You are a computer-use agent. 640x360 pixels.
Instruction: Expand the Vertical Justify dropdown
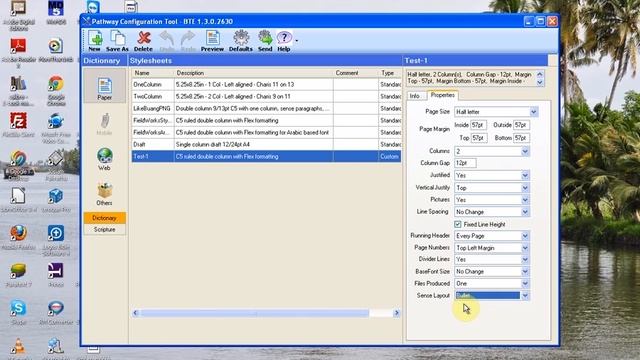[525, 188]
